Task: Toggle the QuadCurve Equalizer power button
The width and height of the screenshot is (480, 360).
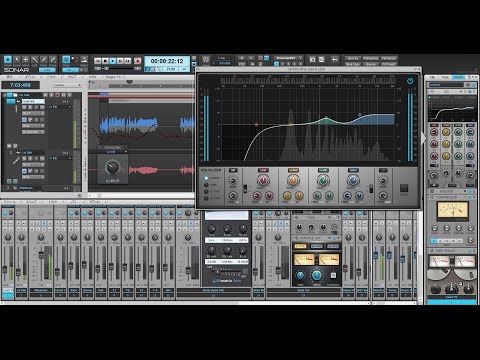Action: pyautogui.click(x=410, y=81)
